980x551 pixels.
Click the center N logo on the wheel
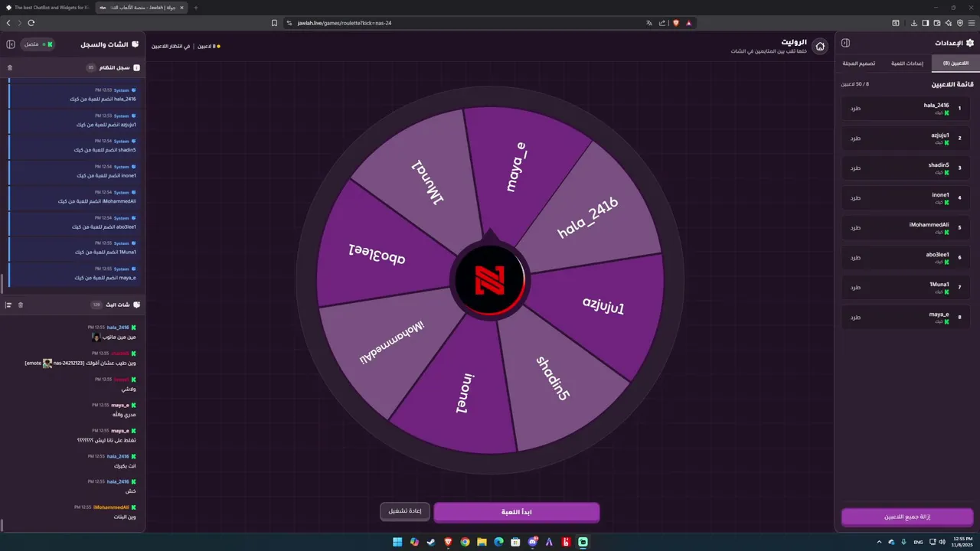[x=490, y=279]
